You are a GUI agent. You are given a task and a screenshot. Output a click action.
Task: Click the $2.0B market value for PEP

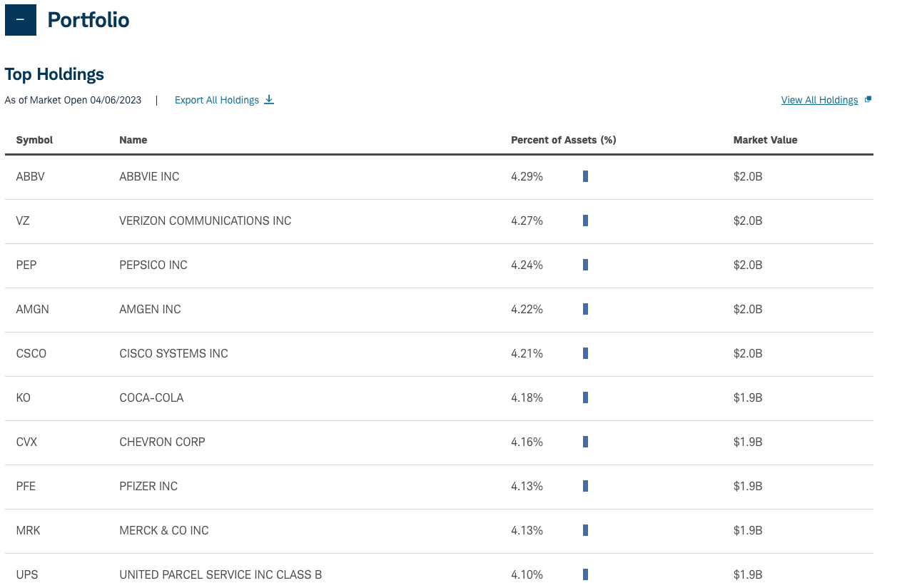(748, 265)
